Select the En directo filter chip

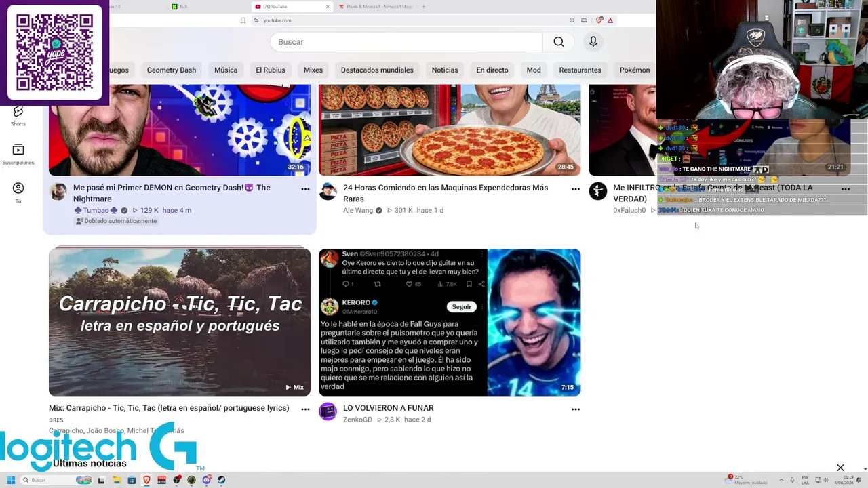[492, 70]
